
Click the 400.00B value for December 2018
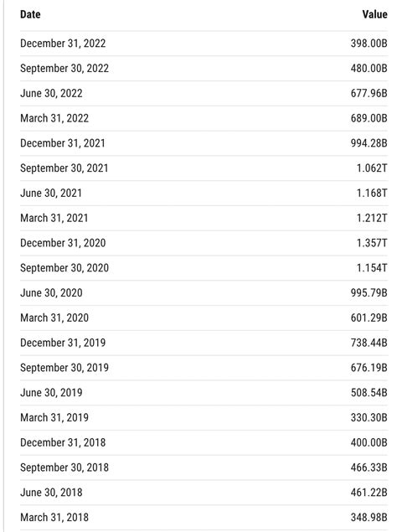coord(369,442)
